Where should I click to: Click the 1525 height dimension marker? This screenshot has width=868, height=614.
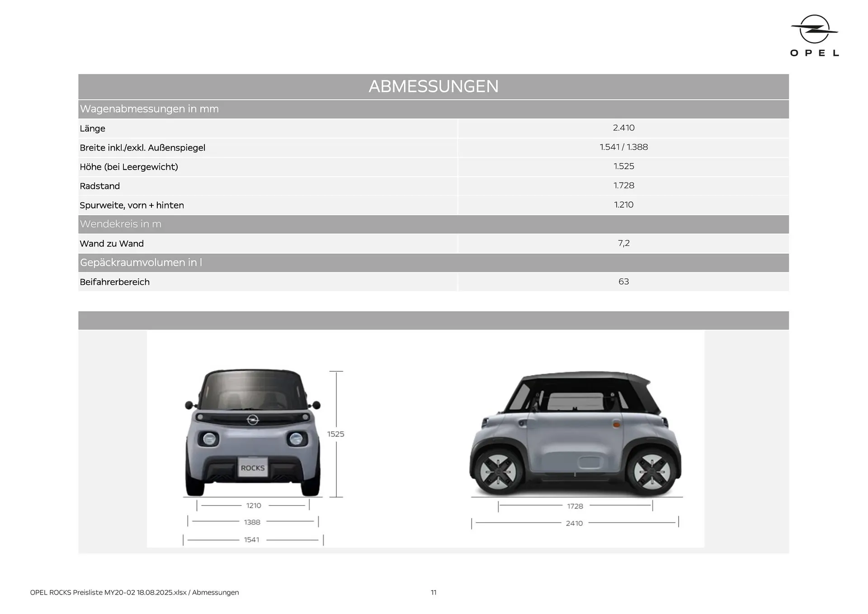pos(336,434)
